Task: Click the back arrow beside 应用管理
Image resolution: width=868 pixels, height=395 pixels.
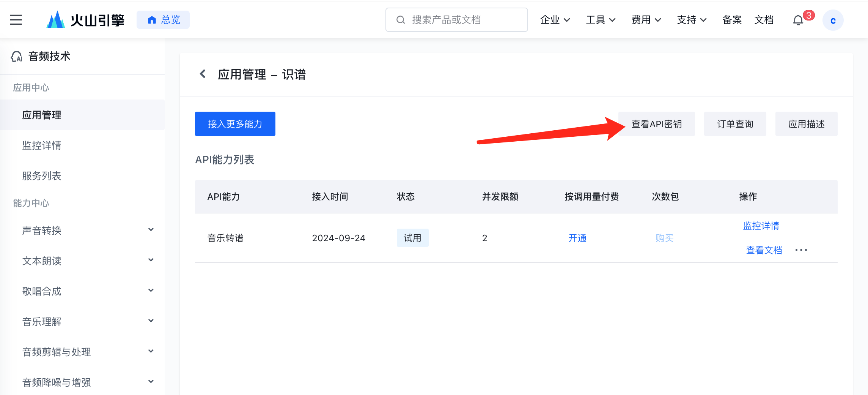Action: 203,74
